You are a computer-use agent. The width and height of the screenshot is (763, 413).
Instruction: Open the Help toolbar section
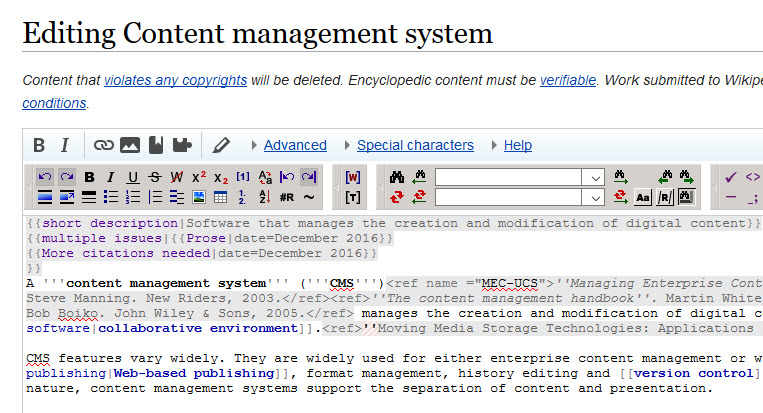pos(517,145)
